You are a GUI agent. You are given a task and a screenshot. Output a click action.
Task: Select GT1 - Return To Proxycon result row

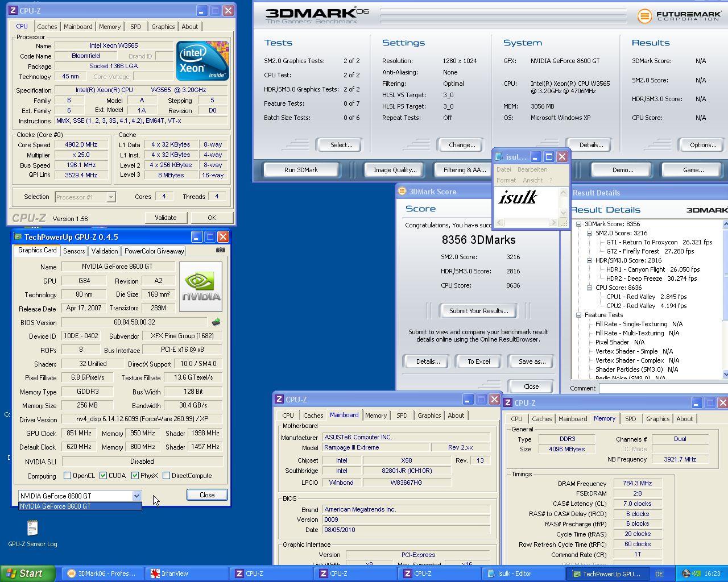pyautogui.click(x=659, y=242)
